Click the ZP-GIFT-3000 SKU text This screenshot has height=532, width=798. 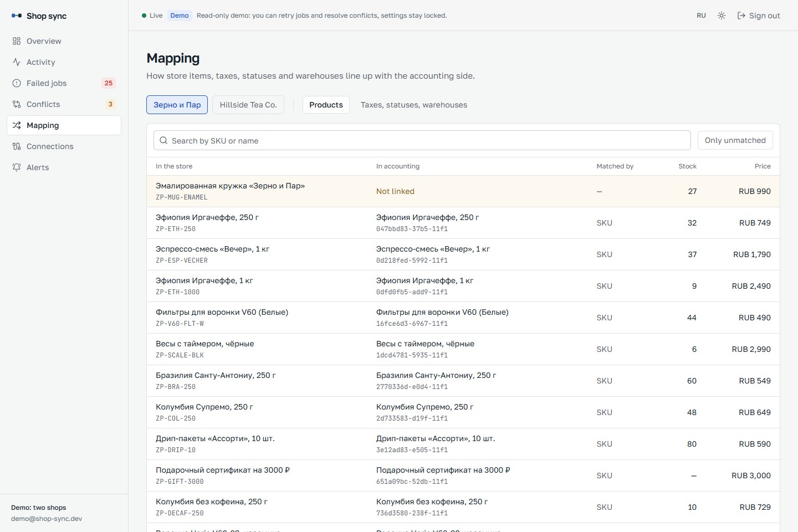click(x=180, y=482)
